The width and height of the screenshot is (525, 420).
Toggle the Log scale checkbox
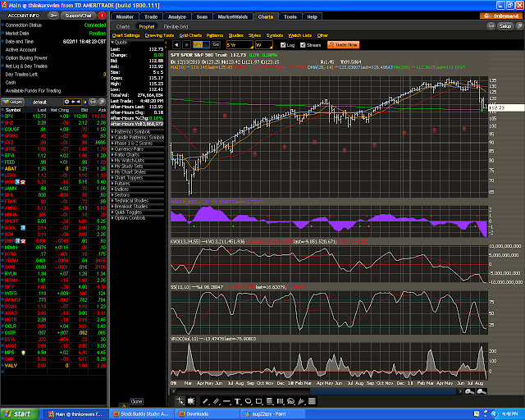click(283, 45)
